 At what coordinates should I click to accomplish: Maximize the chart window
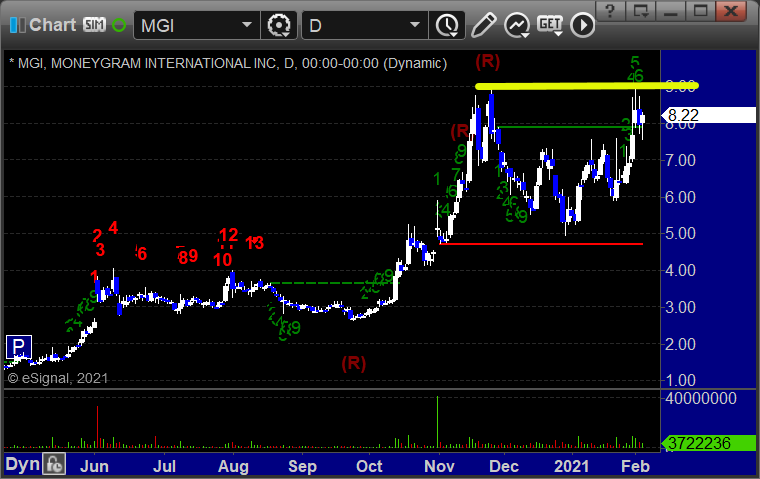(700, 11)
